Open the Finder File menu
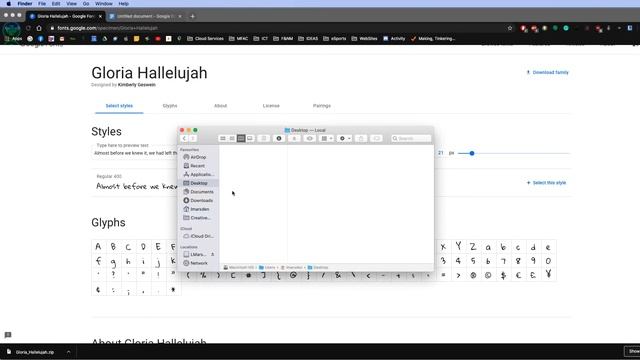Viewport: 640px width, 360px height. 42,4
